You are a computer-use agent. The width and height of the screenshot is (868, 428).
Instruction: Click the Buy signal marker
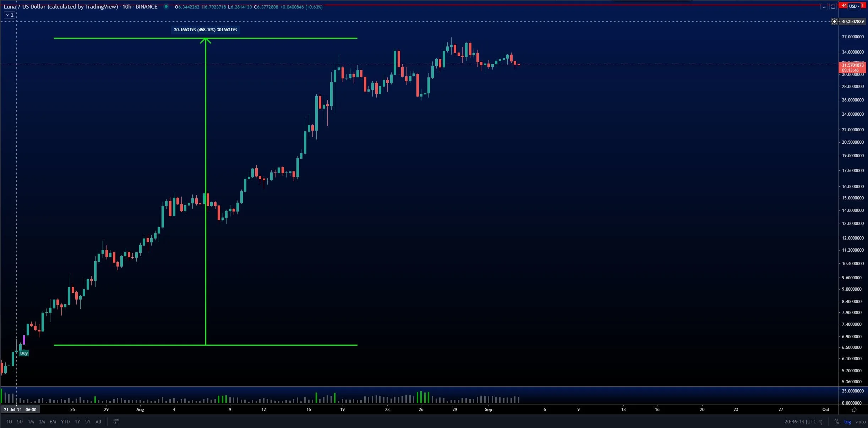[x=24, y=353]
